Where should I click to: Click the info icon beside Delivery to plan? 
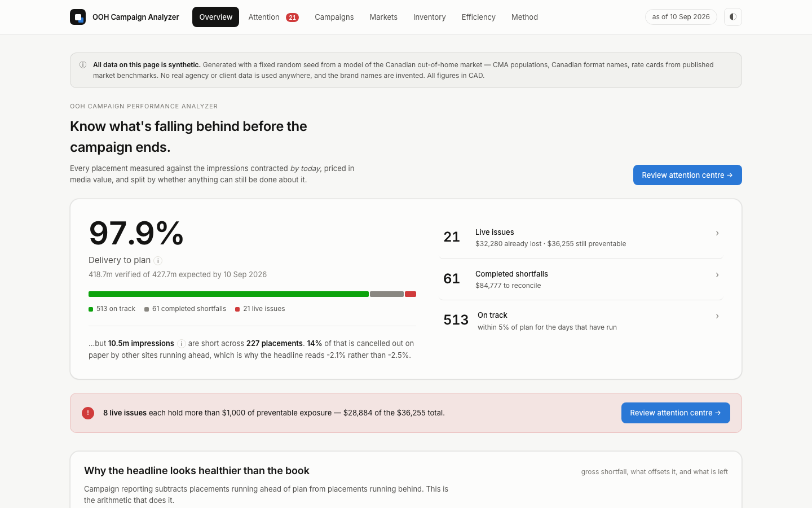click(158, 261)
